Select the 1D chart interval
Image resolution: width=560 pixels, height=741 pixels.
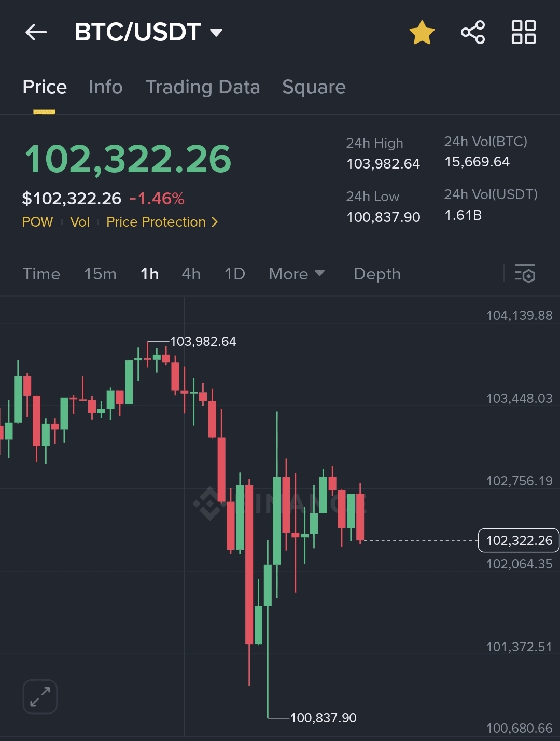coord(234,274)
